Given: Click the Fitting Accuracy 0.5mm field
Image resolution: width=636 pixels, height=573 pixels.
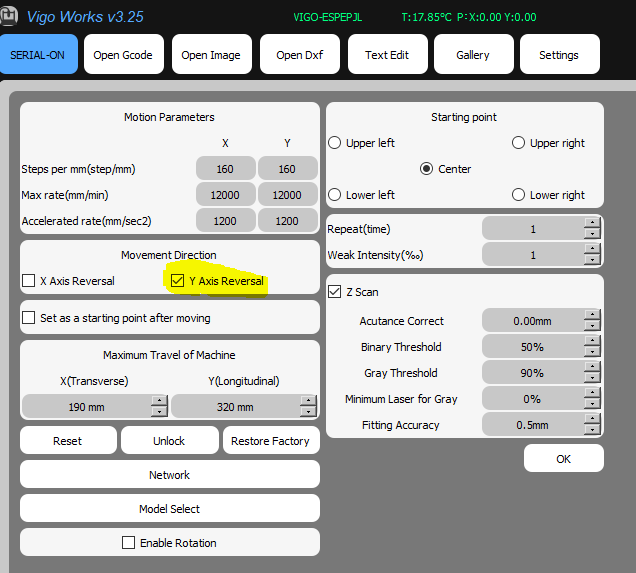Looking at the screenshot, I should 533,424.
